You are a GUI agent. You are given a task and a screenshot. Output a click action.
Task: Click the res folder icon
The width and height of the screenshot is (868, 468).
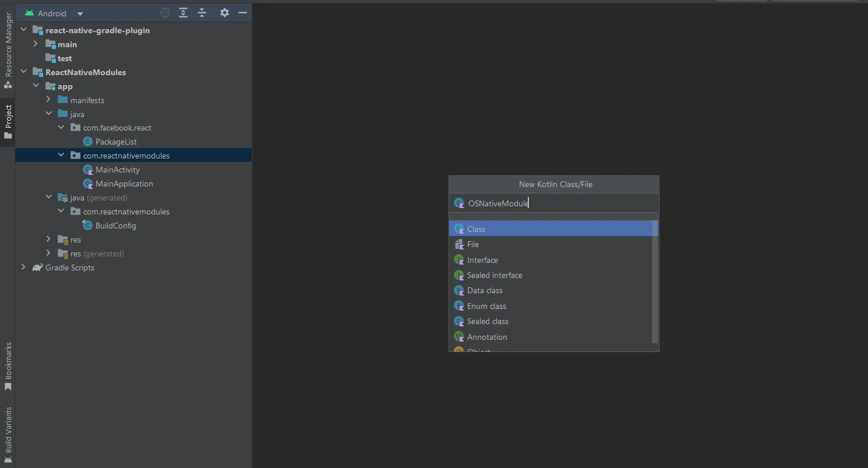pos(63,240)
